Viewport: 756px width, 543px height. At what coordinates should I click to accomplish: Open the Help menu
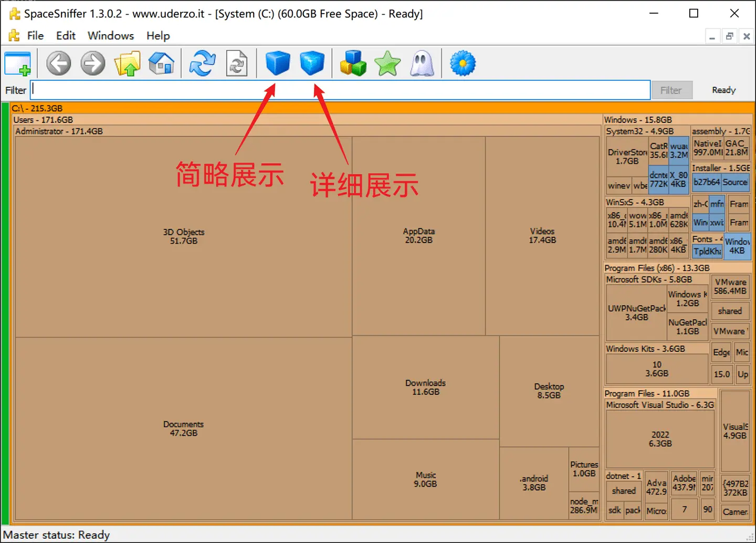coord(158,36)
